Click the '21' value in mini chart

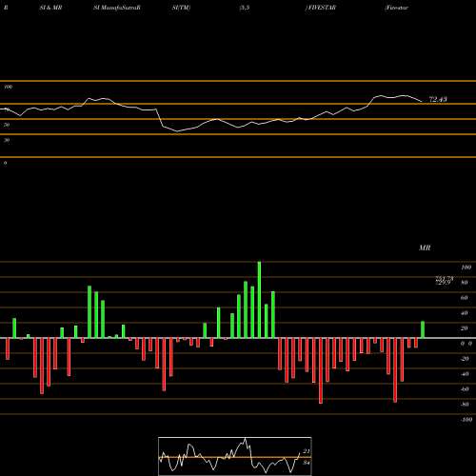click(x=307, y=451)
